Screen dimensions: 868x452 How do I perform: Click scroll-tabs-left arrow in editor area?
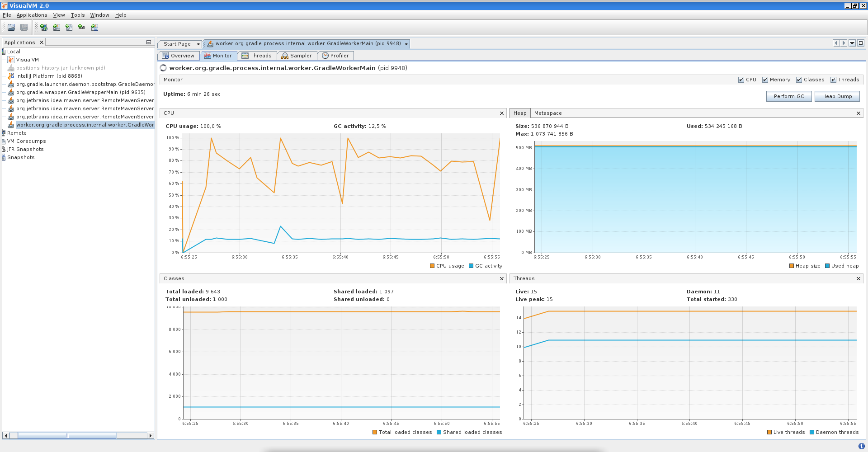click(x=836, y=43)
